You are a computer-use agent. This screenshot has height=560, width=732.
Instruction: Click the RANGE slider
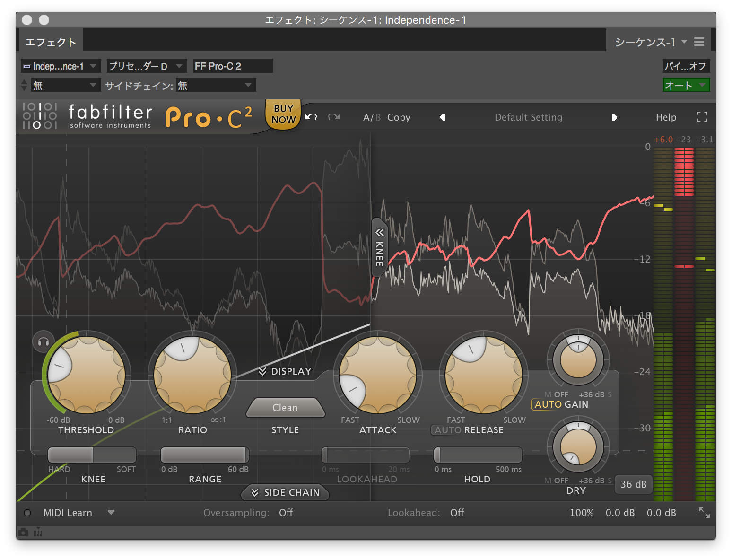[x=204, y=455]
